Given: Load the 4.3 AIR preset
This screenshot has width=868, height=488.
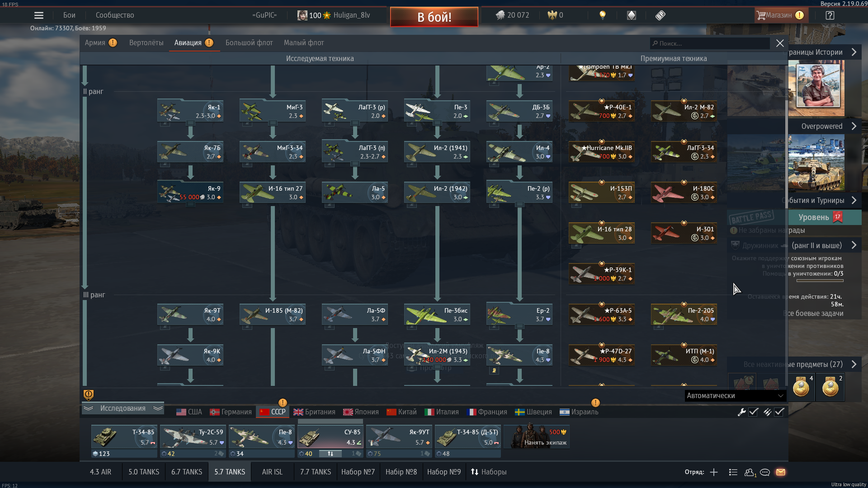Looking at the screenshot, I should [x=100, y=472].
